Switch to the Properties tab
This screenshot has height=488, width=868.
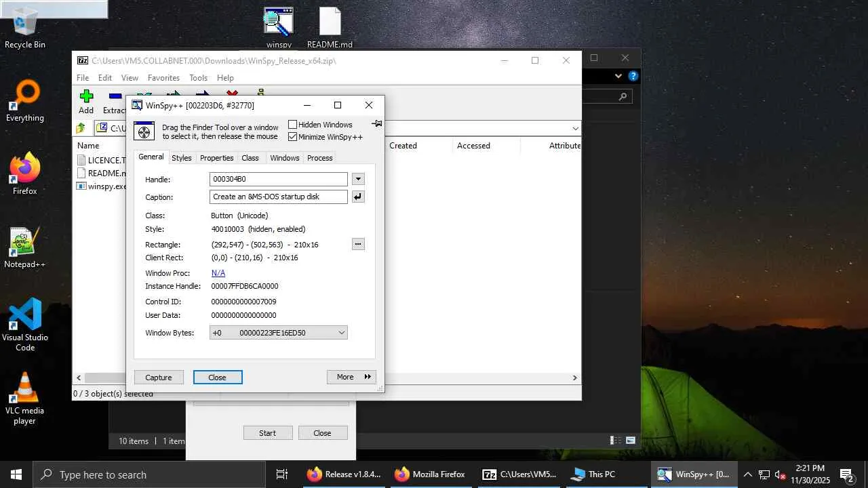tap(217, 158)
